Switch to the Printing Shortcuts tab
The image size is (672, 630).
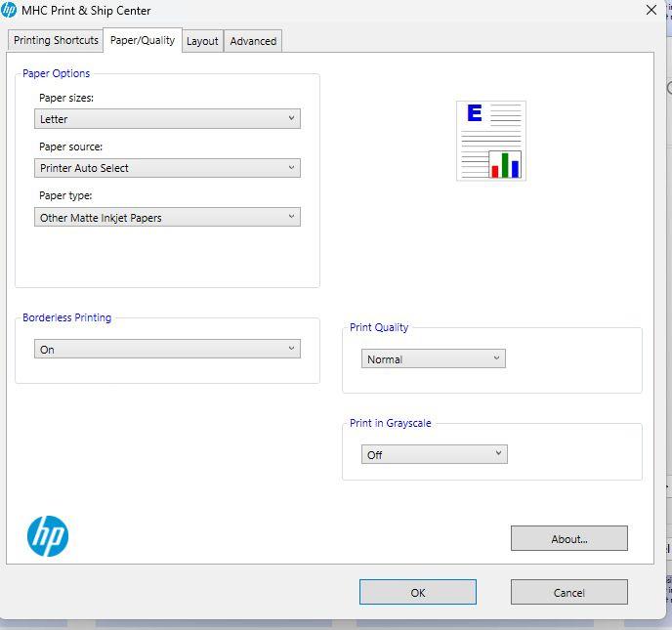click(x=56, y=40)
